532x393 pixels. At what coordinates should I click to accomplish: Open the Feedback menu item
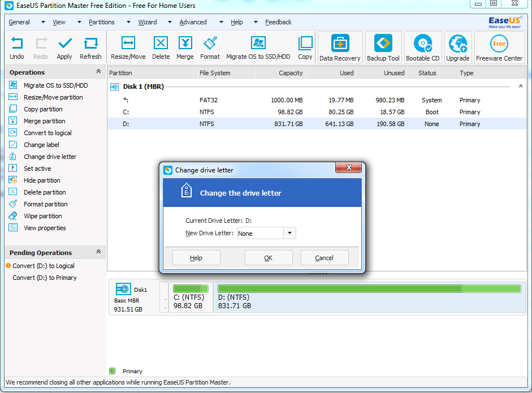click(279, 22)
